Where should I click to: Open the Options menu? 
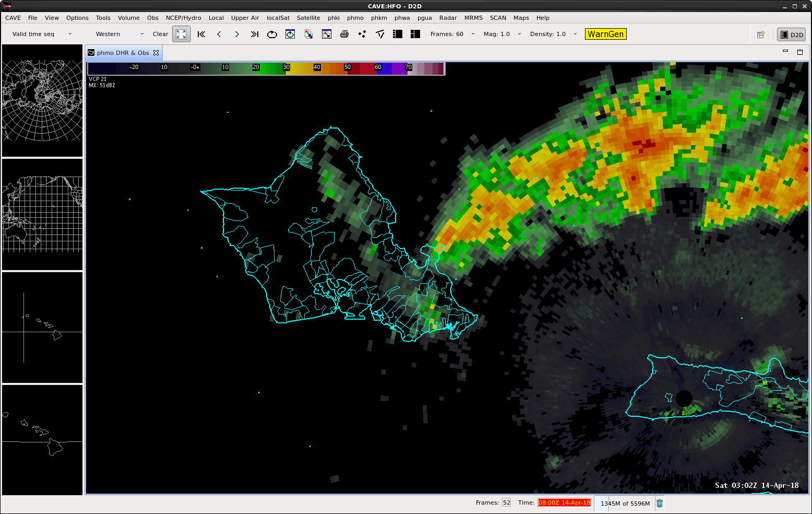[77, 18]
